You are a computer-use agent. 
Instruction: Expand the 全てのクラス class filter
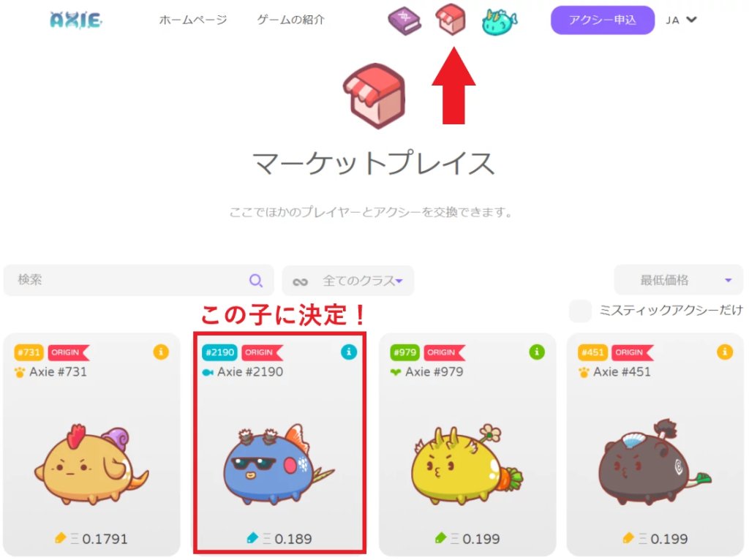click(347, 281)
